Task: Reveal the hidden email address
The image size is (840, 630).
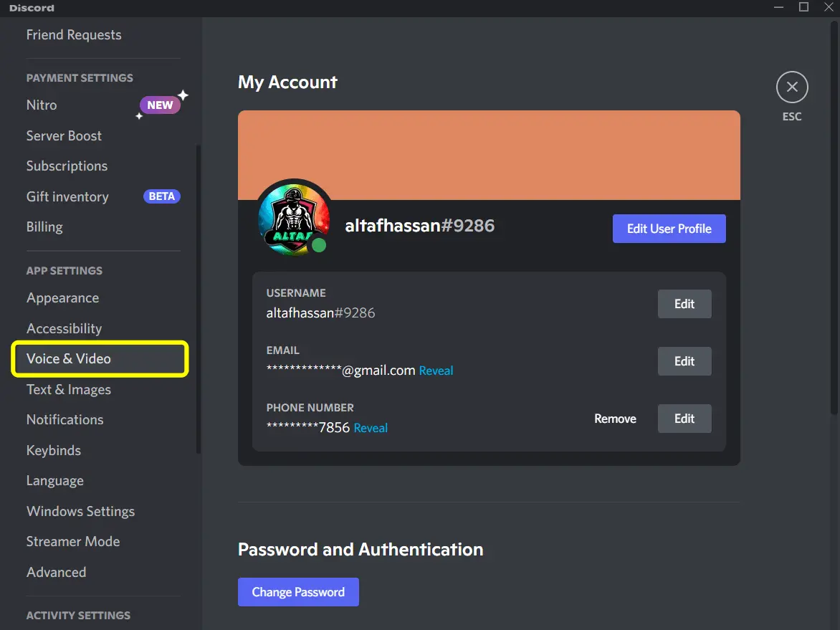Action: tap(436, 371)
